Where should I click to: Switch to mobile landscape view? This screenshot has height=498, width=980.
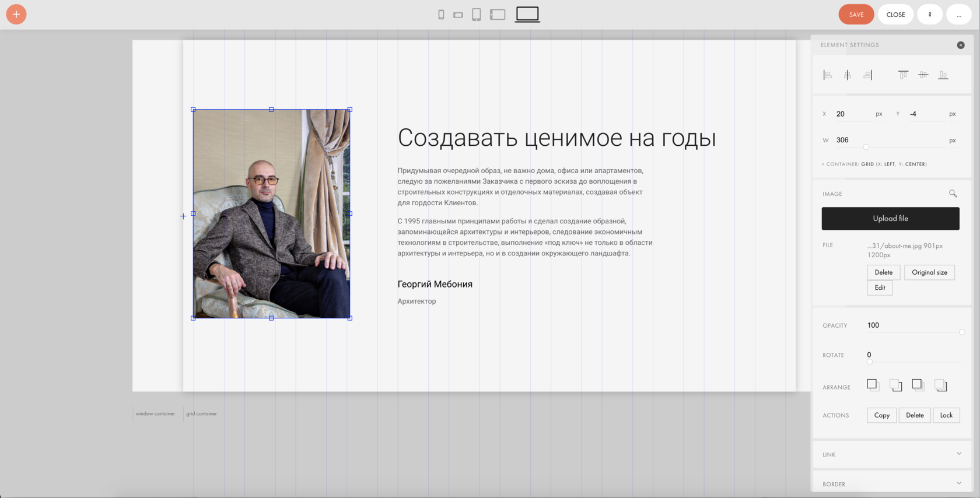click(x=458, y=15)
